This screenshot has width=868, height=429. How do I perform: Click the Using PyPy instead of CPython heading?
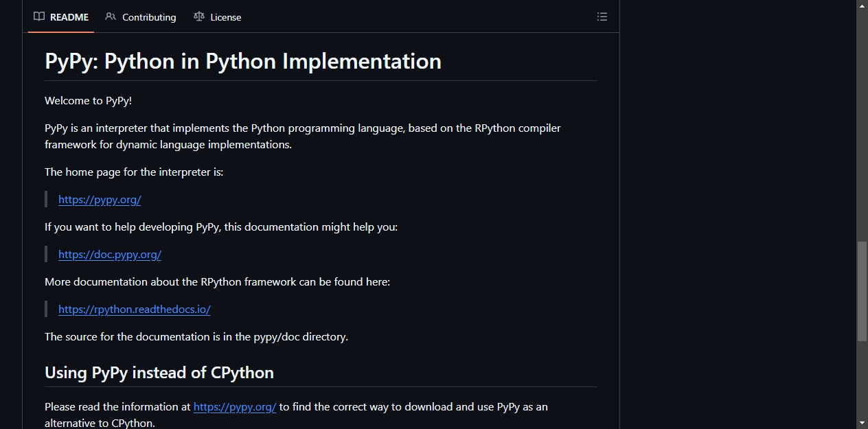tap(159, 373)
